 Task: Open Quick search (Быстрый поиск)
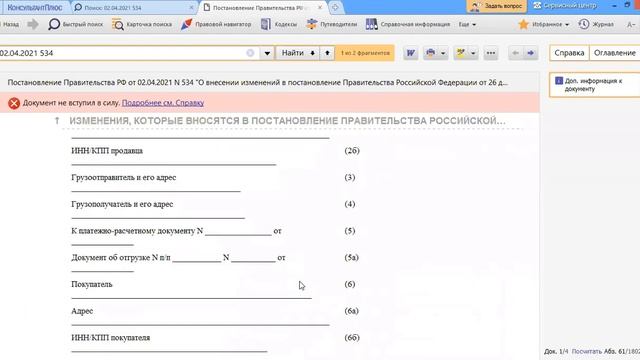(x=76, y=24)
